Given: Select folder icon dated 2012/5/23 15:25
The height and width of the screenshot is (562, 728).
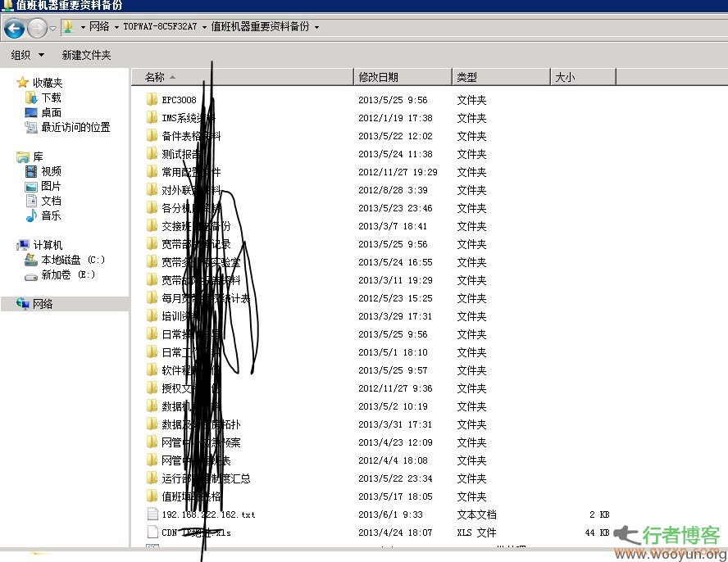Looking at the screenshot, I should tap(152, 298).
